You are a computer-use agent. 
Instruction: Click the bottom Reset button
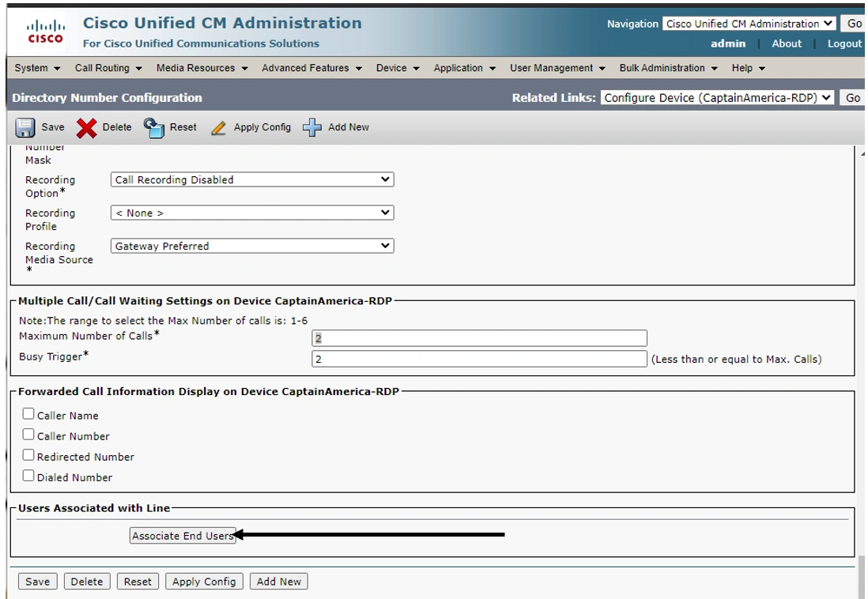[138, 582]
